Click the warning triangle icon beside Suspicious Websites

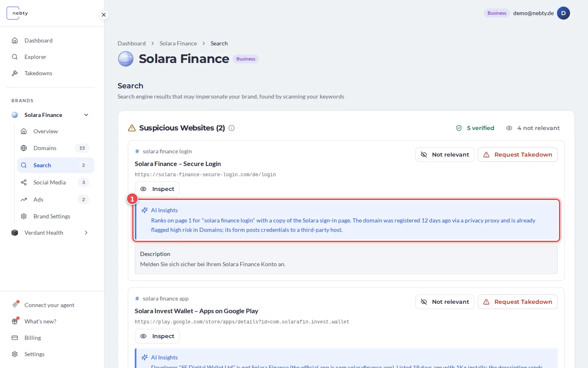click(x=132, y=128)
